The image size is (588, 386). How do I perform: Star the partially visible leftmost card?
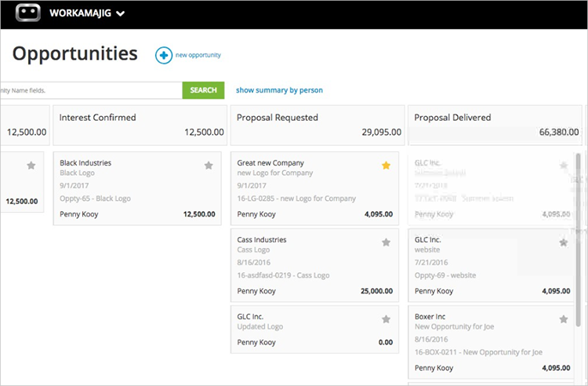pyautogui.click(x=31, y=166)
